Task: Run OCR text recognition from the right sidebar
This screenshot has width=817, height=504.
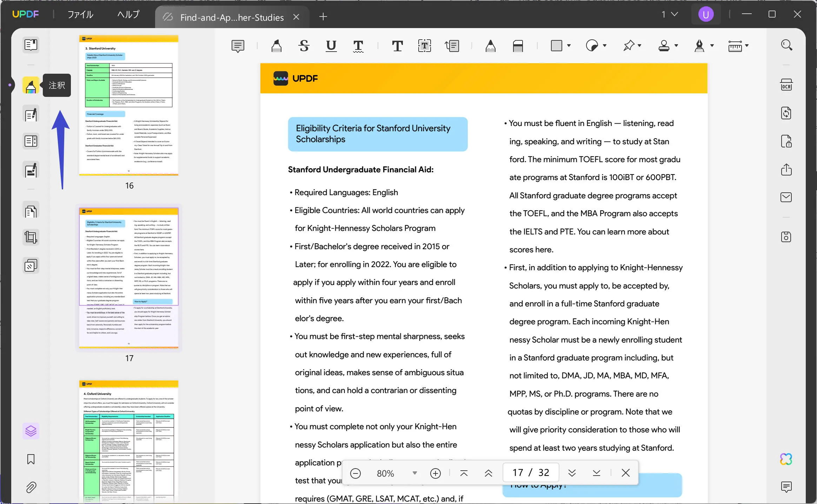Action: 786,85
